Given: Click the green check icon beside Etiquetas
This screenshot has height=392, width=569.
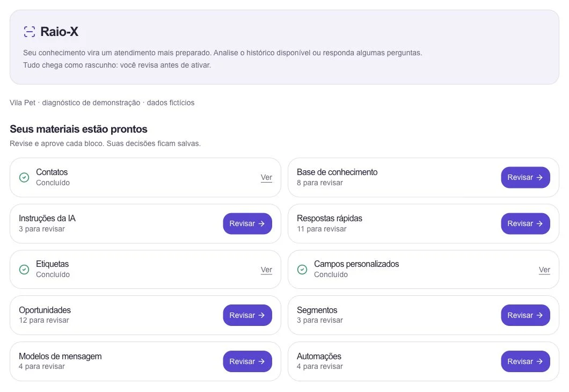Looking at the screenshot, I should pos(24,270).
